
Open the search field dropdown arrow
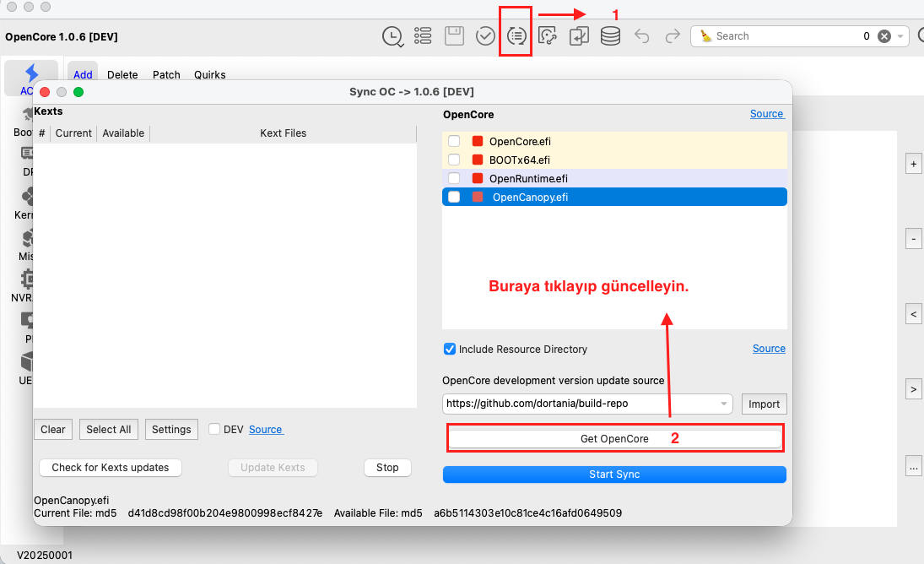(901, 36)
